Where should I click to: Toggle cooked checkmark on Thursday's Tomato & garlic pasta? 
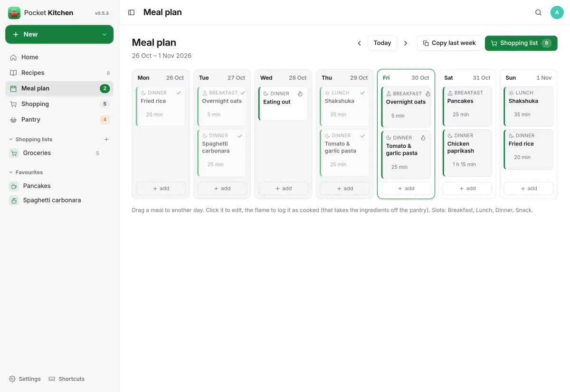pos(363,135)
